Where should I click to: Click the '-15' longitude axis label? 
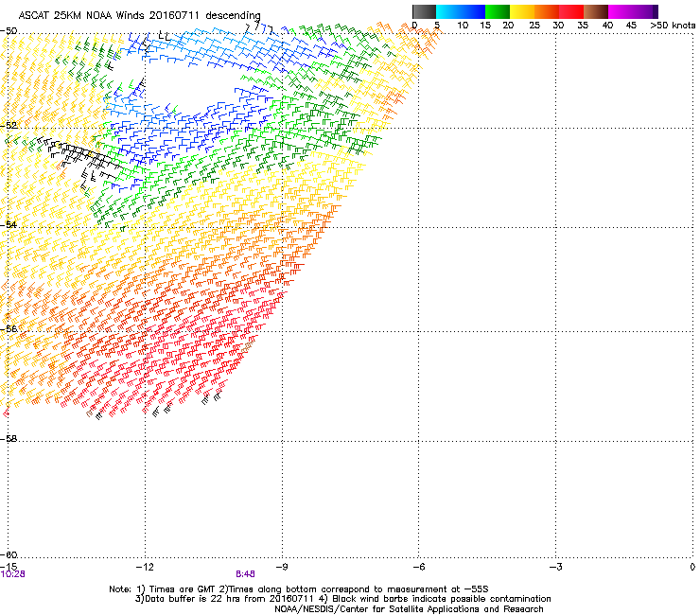(x=9, y=567)
